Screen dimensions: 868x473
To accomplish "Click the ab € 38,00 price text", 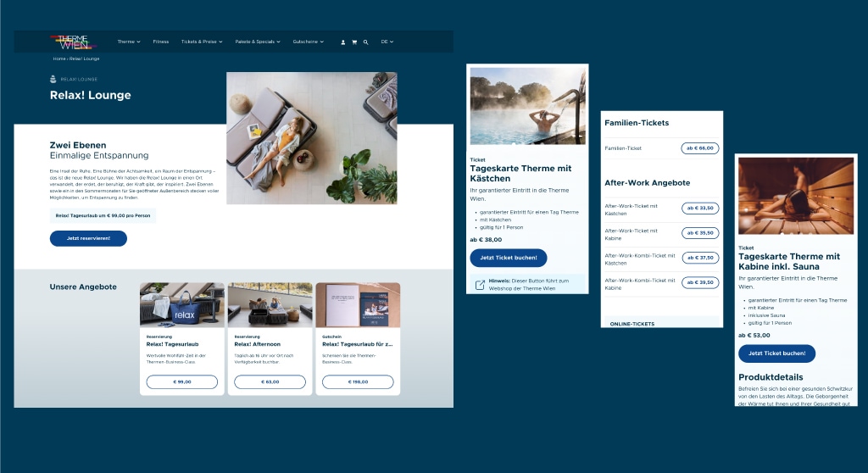I will coord(486,240).
